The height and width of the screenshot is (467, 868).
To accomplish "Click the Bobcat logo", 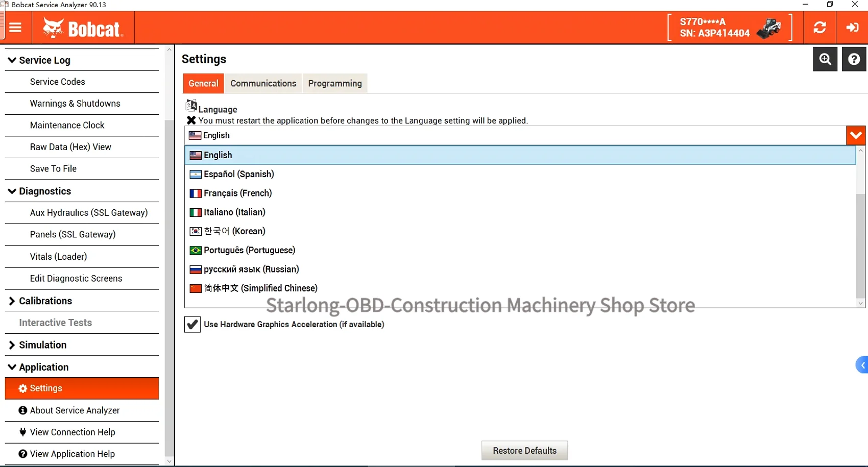I will click(83, 28).
